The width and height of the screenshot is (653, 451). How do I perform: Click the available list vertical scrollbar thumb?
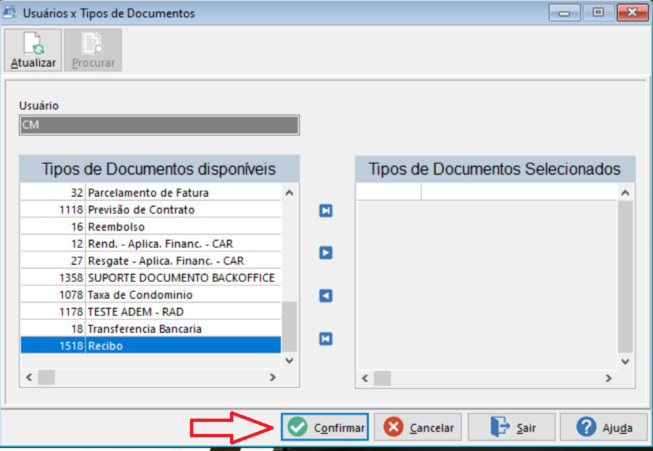[289, 327]
